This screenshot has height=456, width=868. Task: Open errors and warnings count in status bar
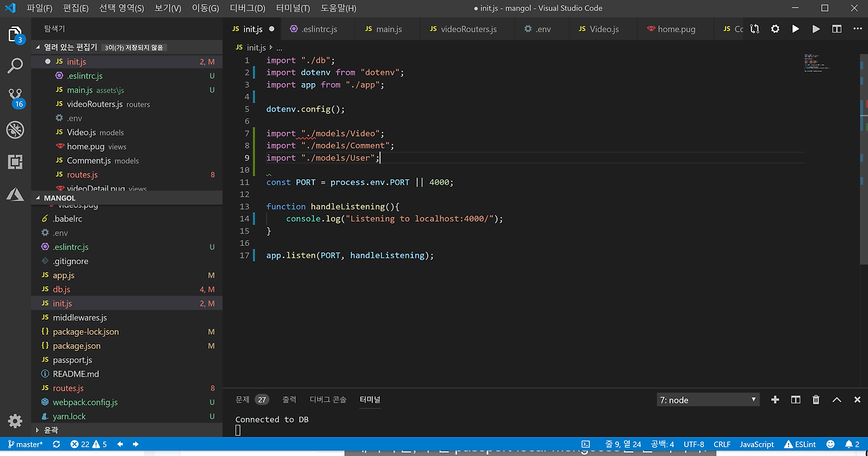(88, 444)
